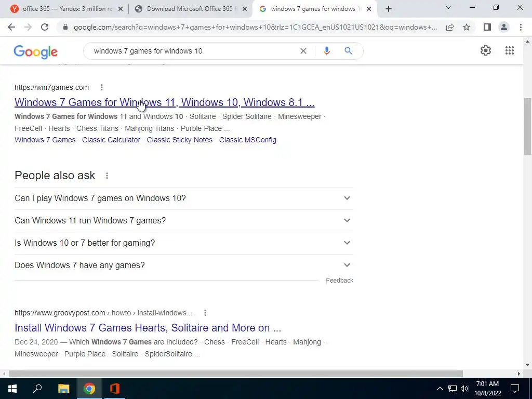The height and width of the screenshot is (399, 532).
Task: Click the https://win7games.com URL text
Action: (51, 87)
